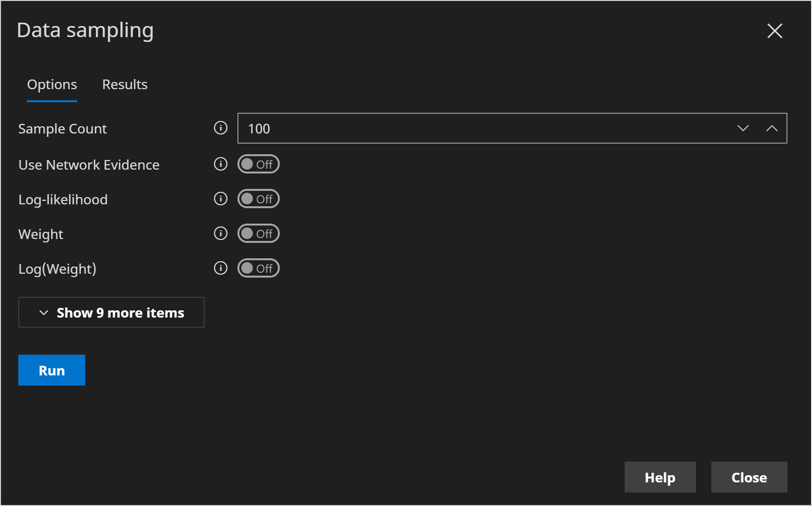812x506 pixels.
Task: Show info about the Log(Weight) option
Action: 220,268
